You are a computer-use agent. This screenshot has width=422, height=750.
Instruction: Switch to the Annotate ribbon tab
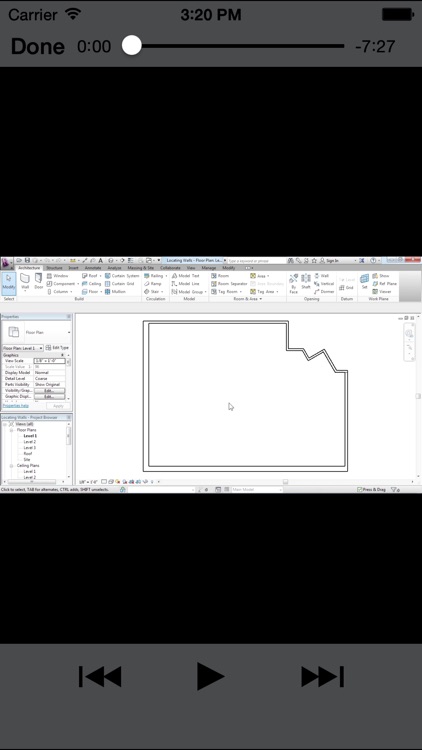pos(92,268)
